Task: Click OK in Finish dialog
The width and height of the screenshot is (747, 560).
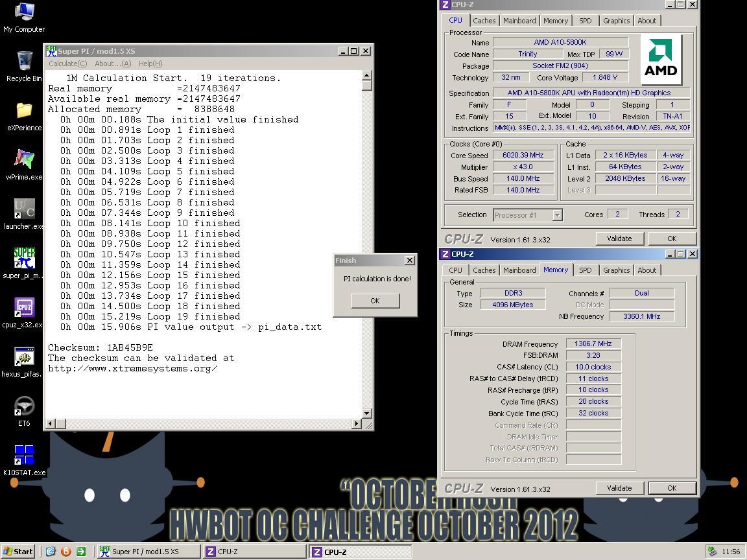Action: coord(375,301)
